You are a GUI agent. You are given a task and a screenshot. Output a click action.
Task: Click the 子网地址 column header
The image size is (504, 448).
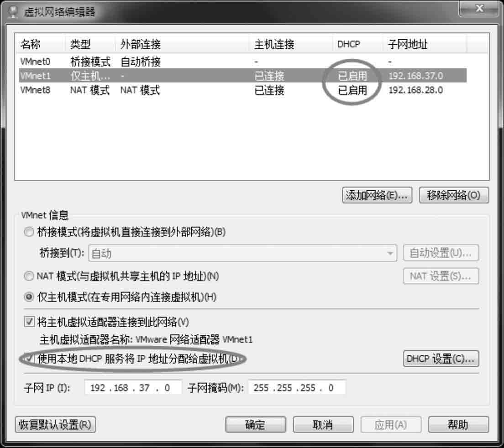point(425,44)
